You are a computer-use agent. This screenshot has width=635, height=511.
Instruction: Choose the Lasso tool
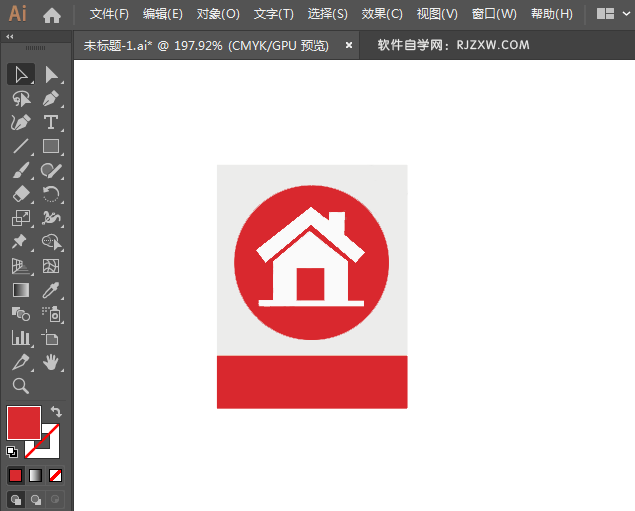click(x=21, y=98)
